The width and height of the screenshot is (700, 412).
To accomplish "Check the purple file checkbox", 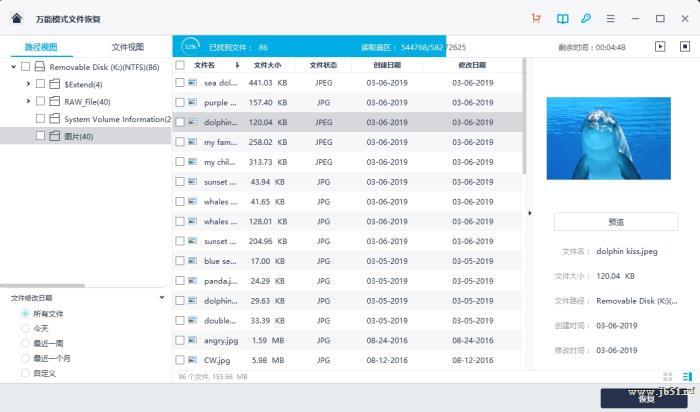I will pos(180,102).
